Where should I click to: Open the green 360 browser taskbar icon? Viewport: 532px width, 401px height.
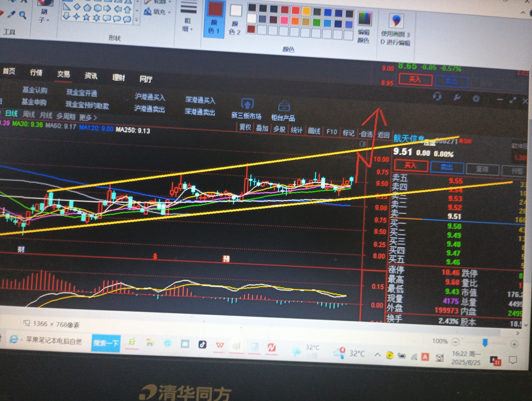tap(132, 342)
